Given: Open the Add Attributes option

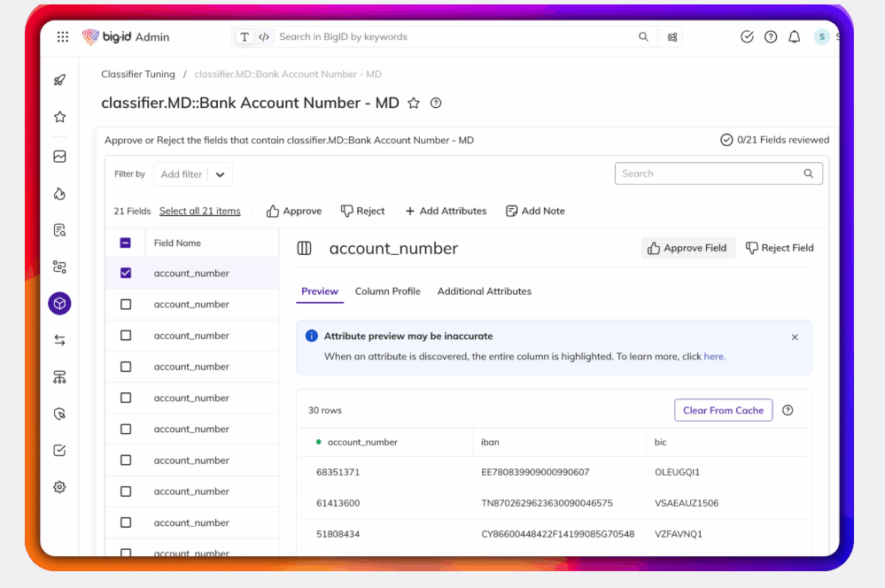Looking at the screenshot, I should pyautogui.click(x=446, y=212).
